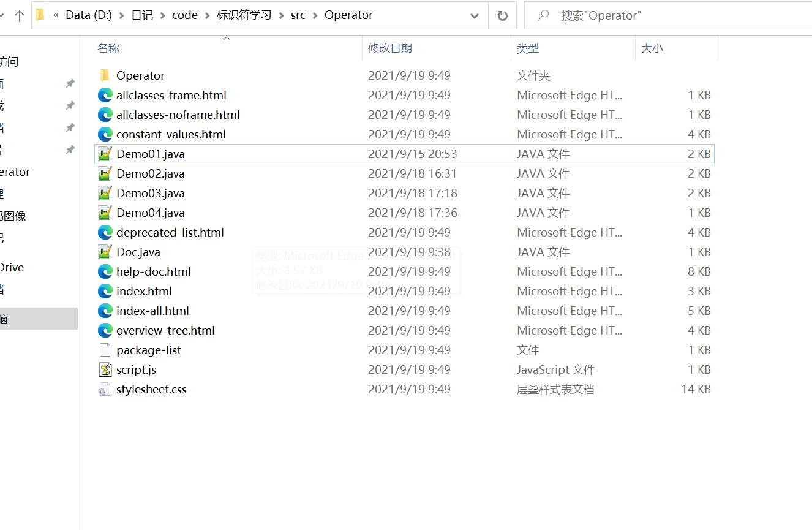Click the Edge icon beside allclasses-frame.html

tap(105, 95)
